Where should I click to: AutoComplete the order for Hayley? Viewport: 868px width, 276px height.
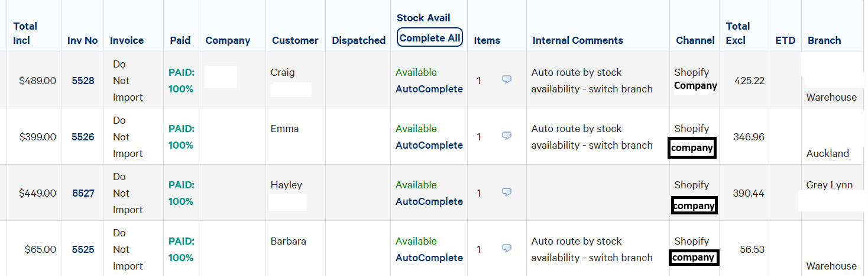(x=429, y=201)
